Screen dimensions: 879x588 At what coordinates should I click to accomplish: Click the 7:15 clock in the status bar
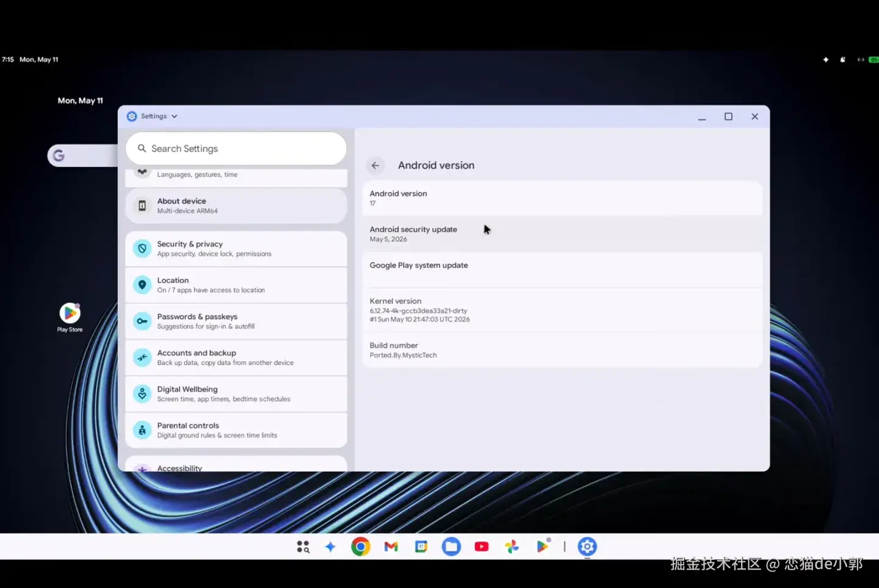(8, 60)
